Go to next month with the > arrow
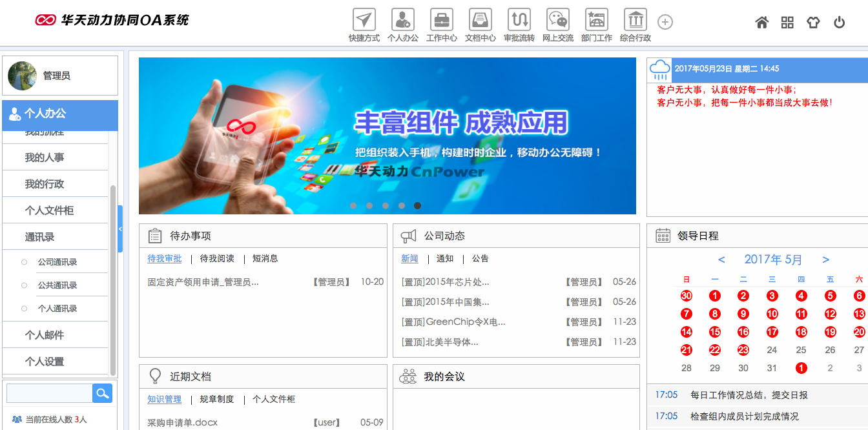The width and height of the screenshot is (868, 430). (x=826, y=260)
